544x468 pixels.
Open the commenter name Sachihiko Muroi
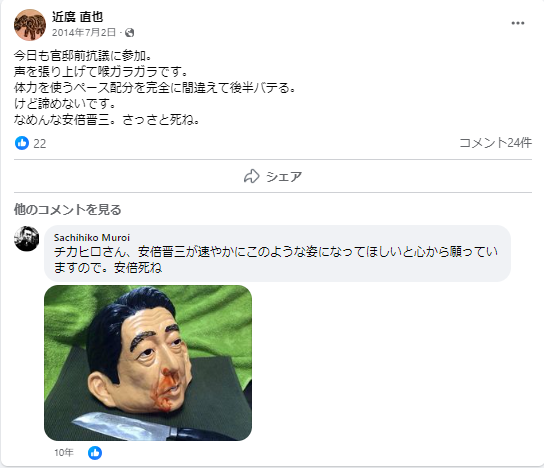[92, 238]
